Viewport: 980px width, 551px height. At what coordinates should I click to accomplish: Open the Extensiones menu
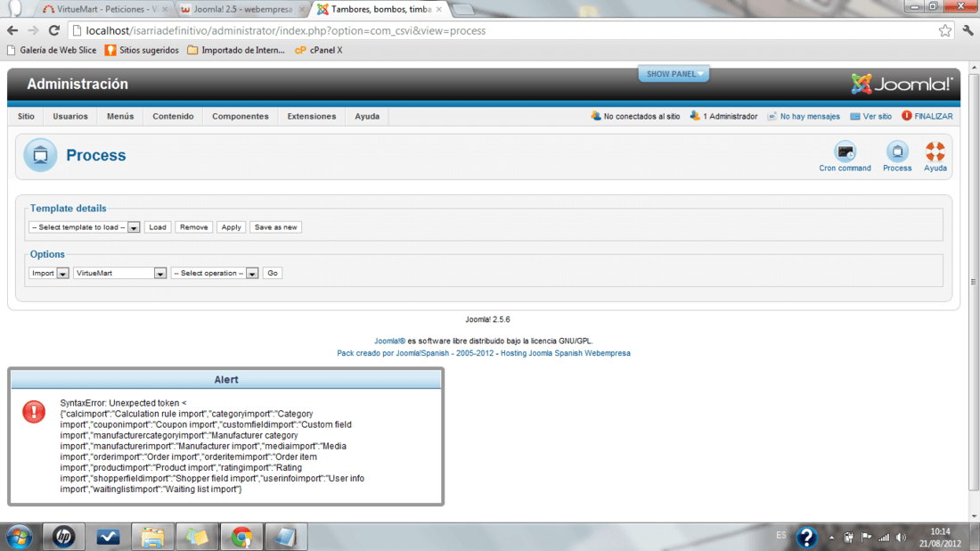pos(311,116)
